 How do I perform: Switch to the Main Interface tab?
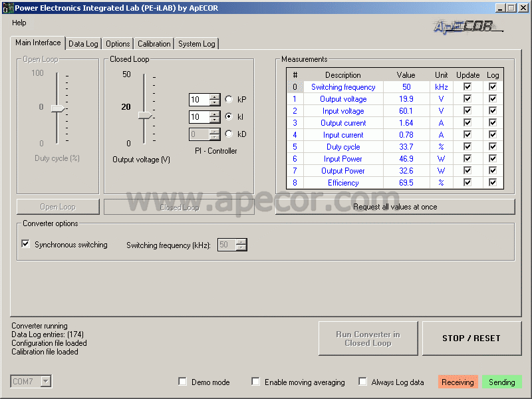point(38,43)
